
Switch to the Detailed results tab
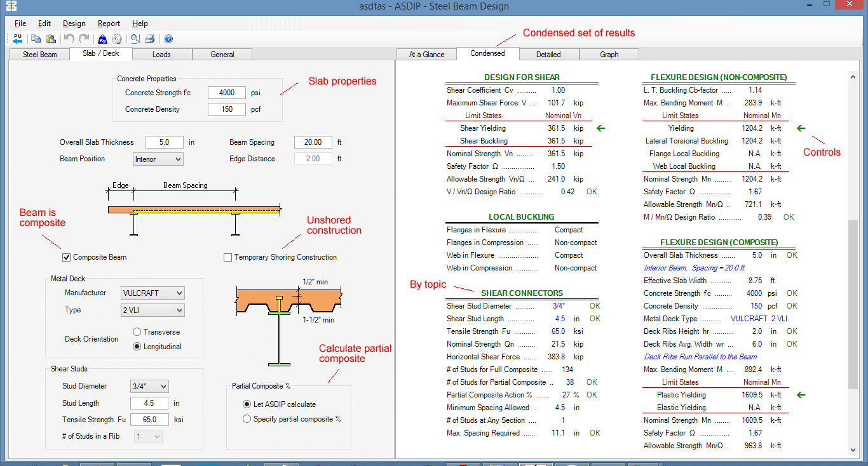pyautogui.click(x=548, y=55)
